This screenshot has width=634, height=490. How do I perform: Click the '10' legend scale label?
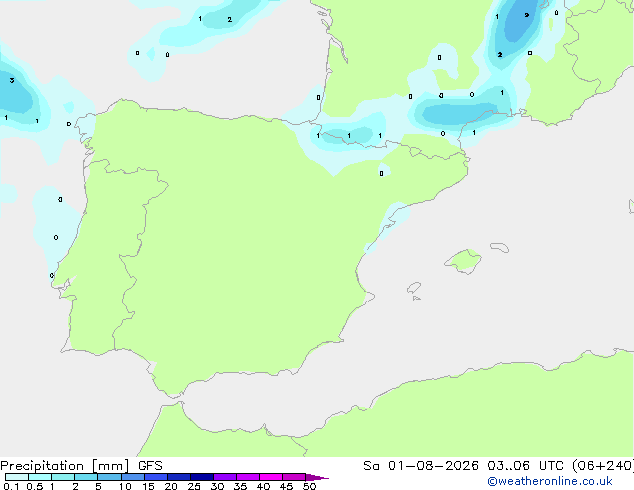125,486
